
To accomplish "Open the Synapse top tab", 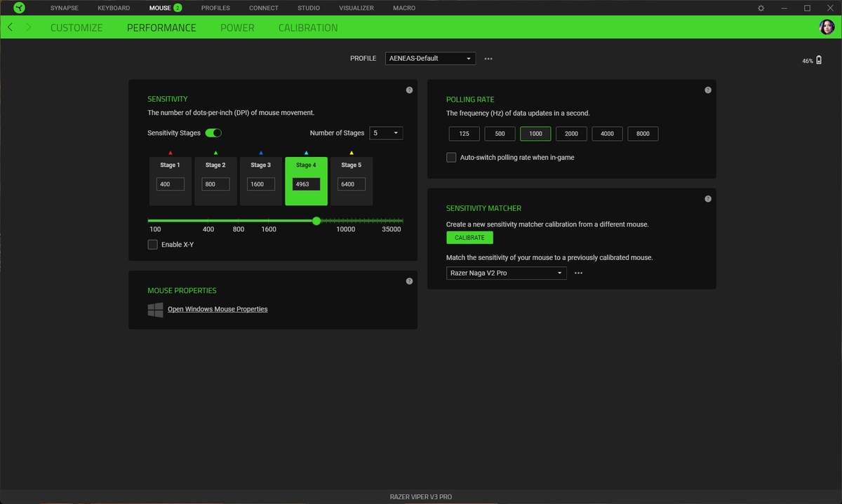I will point(65,8).
